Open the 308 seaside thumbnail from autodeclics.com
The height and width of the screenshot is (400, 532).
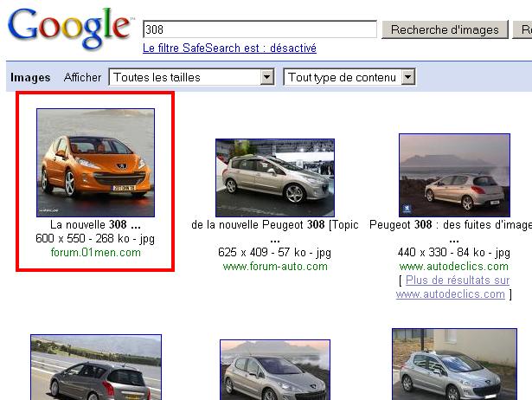point(455,175)
